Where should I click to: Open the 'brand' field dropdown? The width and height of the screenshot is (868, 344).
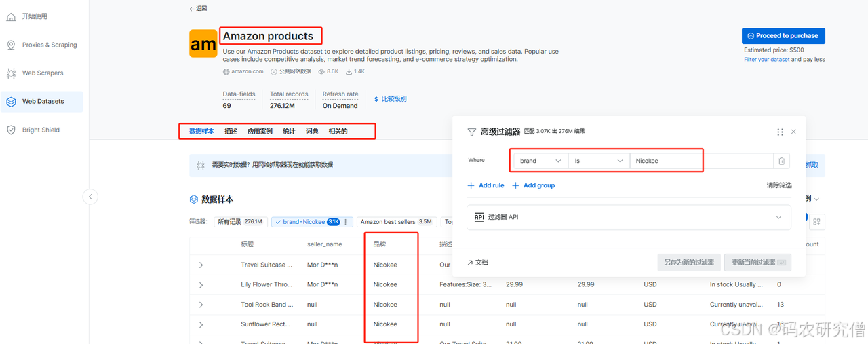point(541,161)
